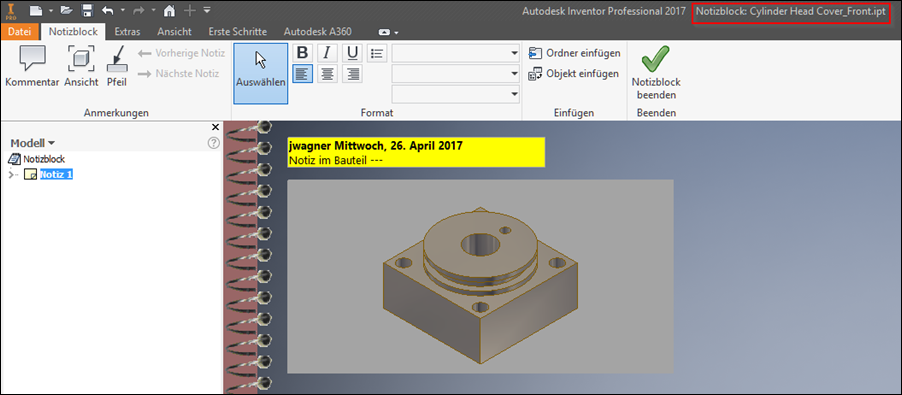
Task: Activate the Auswählen selection tool
Action: (261, 74)
